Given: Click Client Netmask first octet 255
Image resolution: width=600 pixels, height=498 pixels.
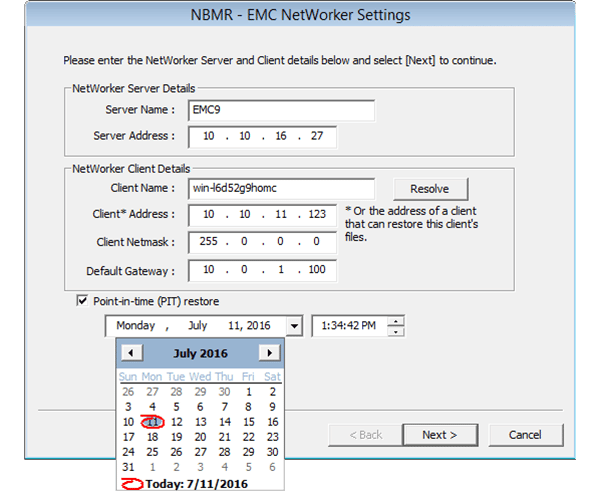Looking at the screenshot, I should [x=209, y=242].
